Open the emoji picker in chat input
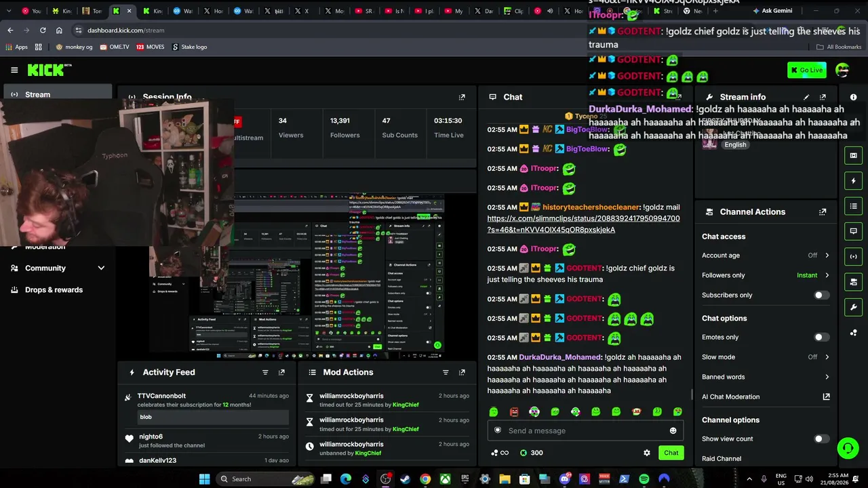Screen dimensions: 868x488 pos(673,430)
